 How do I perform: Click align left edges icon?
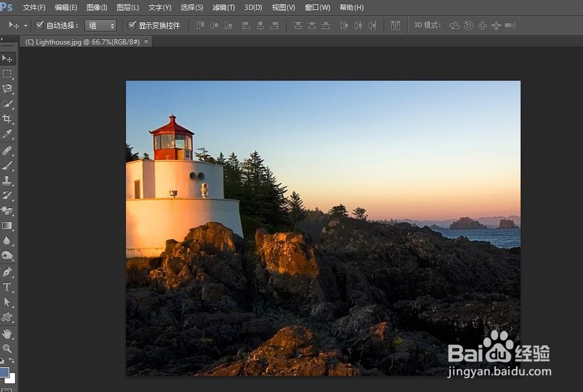point(246,25)
